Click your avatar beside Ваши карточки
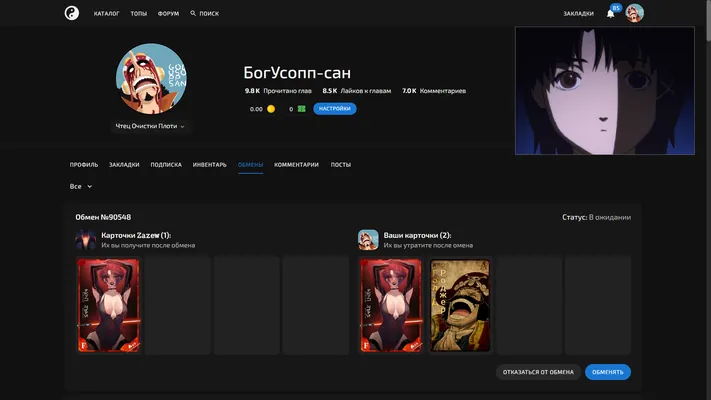Image resolution: width=711 pixels, height=400 pixels. (x=368, y=240)
